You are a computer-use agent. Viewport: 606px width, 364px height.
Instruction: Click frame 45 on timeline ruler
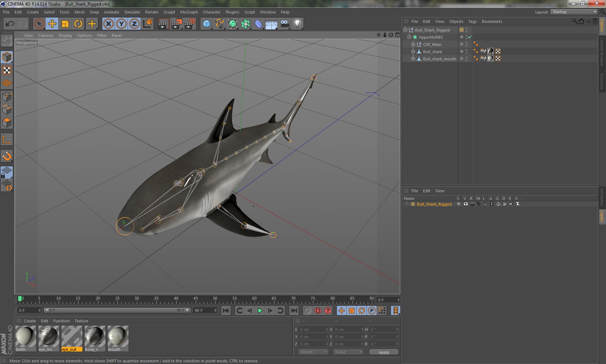coord(195,299)
